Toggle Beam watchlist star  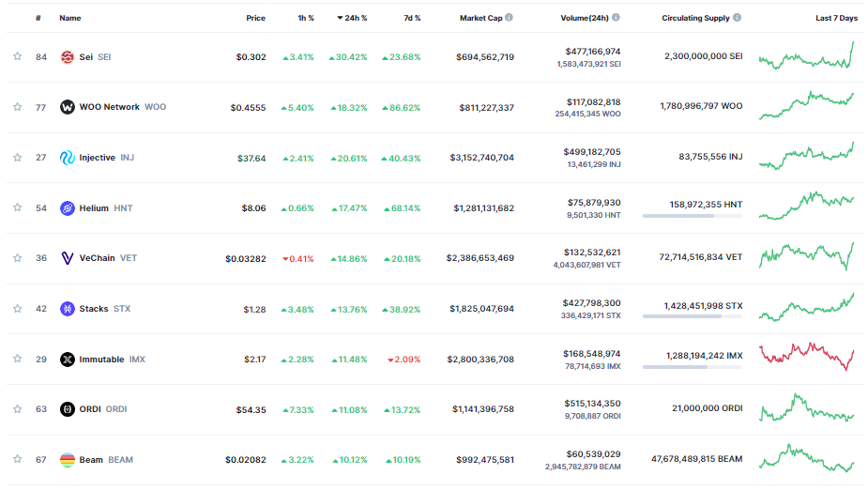[x=17, y=459]
